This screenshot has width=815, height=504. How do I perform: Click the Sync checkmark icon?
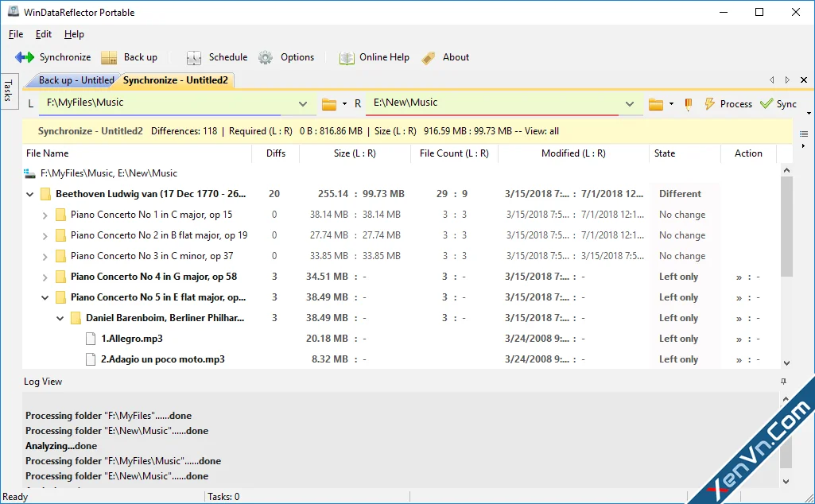766,103
